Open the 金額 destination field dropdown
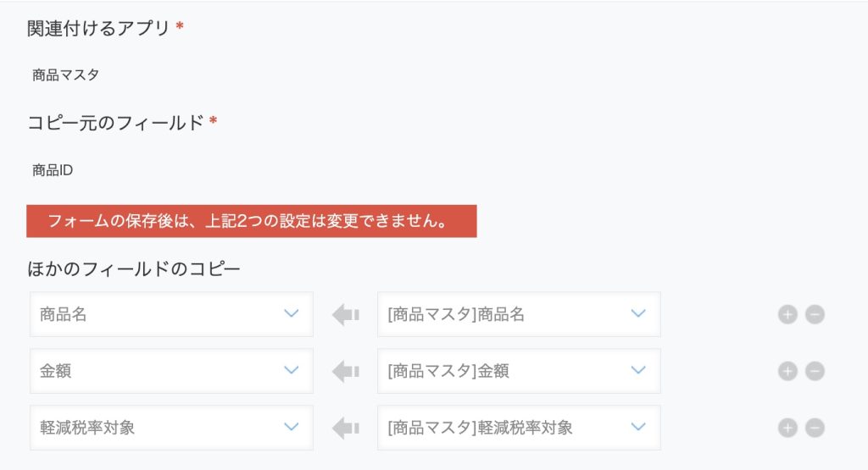The width and height of the screenshot is (868, 470). pos(171,370)
